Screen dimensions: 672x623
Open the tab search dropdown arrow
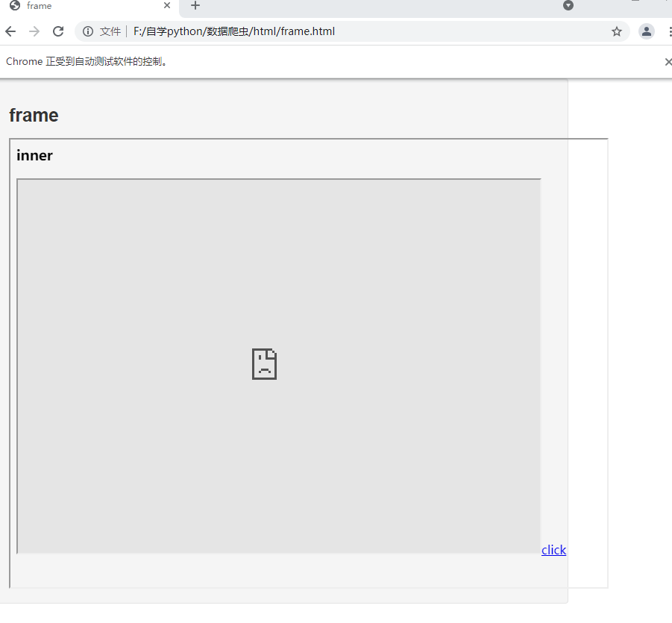[568, 5]
